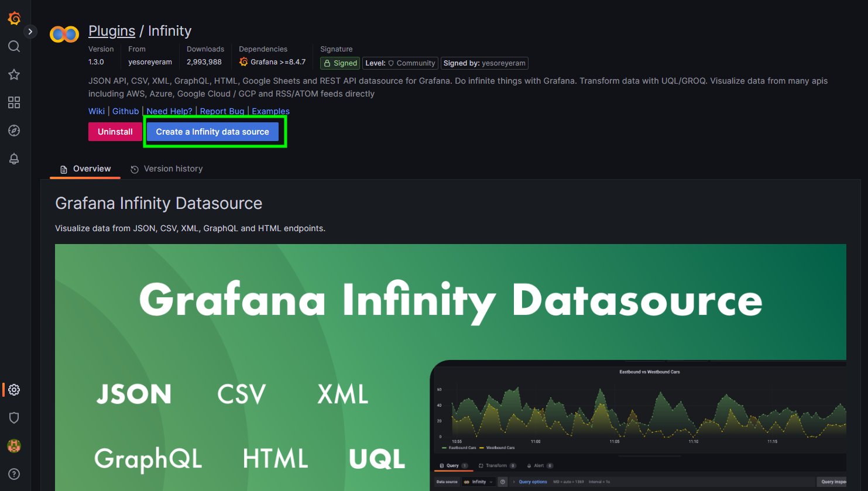Open the Need Help? link
The image size is (868, 491).
[169, 111]
